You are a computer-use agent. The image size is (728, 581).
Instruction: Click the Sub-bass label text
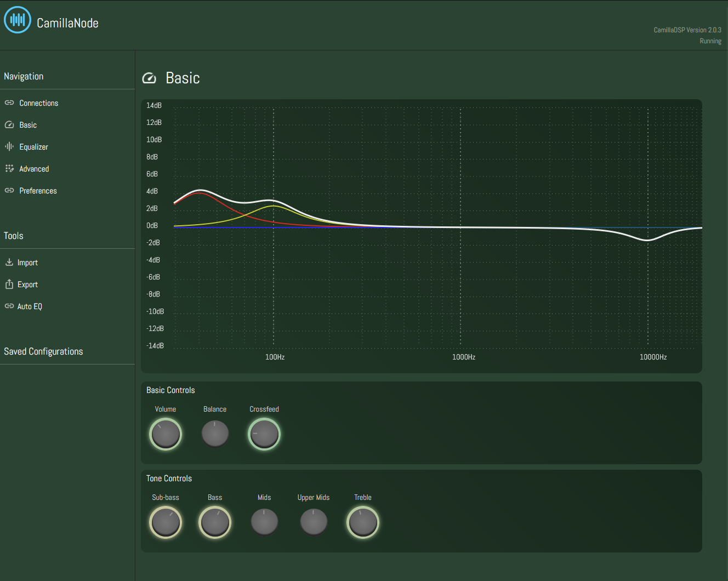coord(166,498)
